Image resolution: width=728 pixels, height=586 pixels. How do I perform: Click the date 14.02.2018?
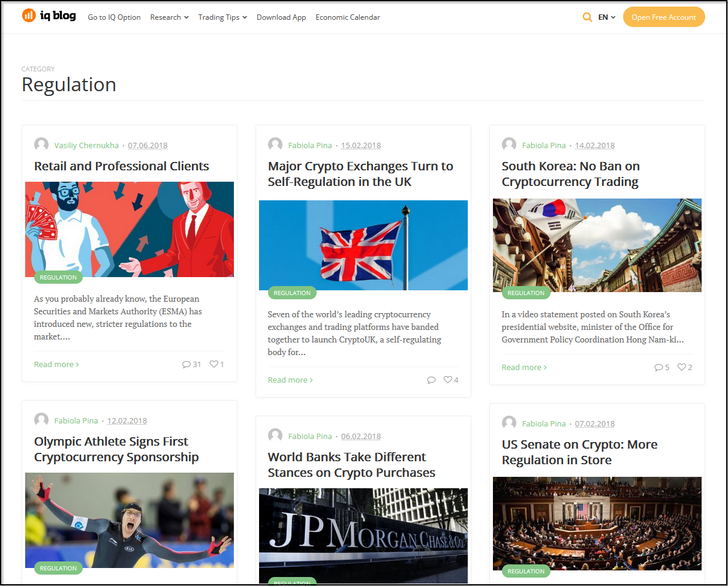point(595,145)
